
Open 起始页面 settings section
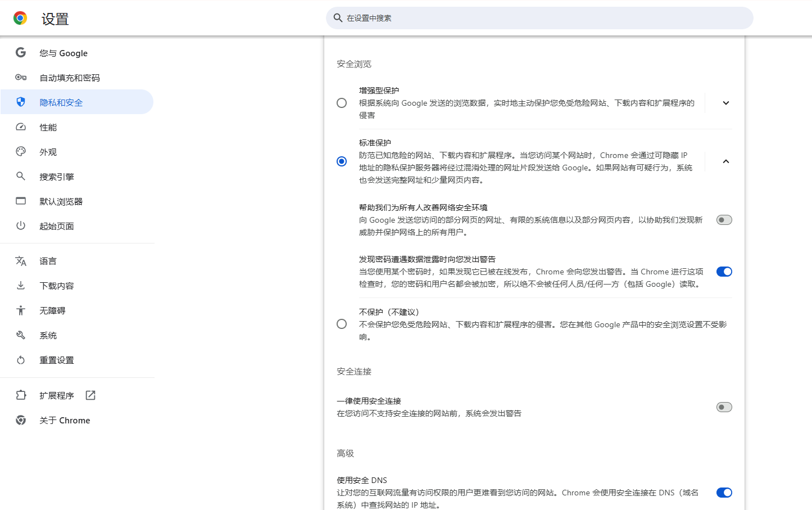tap(77, 226)
